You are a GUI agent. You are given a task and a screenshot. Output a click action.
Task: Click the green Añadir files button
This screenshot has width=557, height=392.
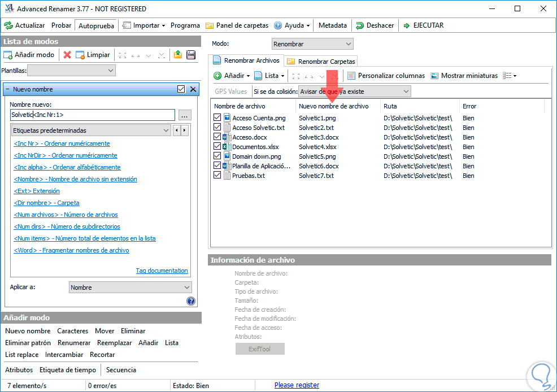coord(232,76)
